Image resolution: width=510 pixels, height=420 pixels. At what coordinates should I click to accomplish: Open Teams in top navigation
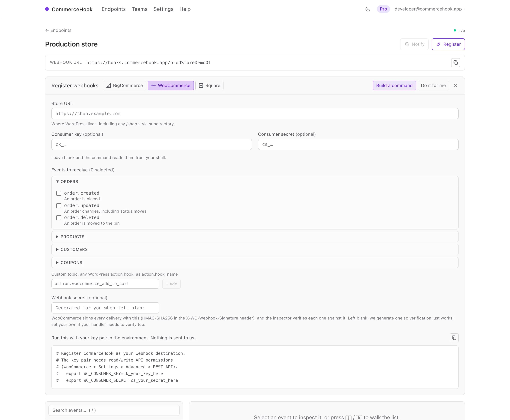click(140, 9)
